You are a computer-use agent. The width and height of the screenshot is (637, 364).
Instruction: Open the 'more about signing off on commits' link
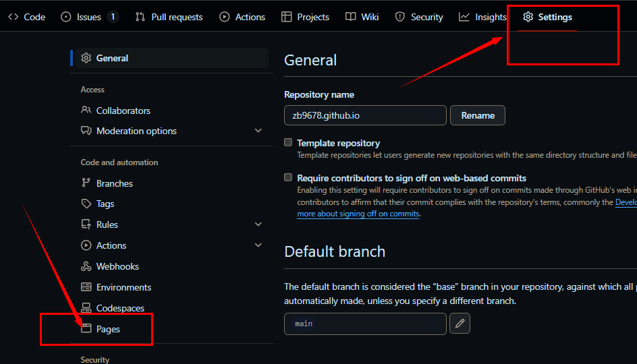click(358, 214)
